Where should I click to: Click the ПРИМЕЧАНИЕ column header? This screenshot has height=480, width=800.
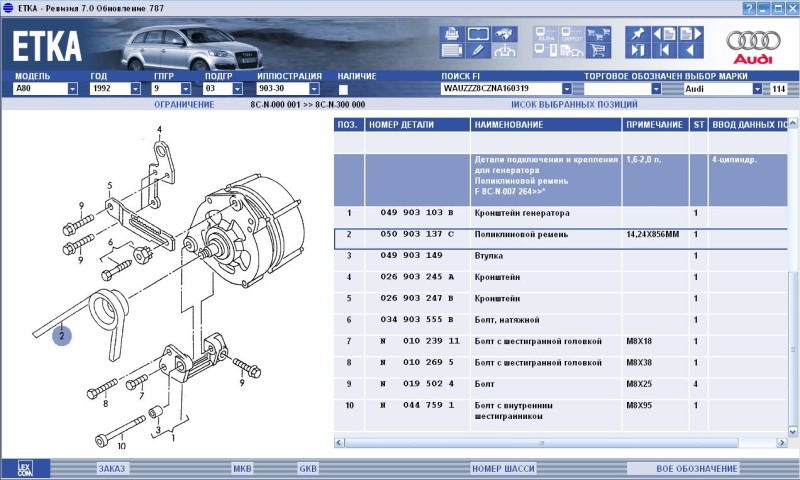655,124
